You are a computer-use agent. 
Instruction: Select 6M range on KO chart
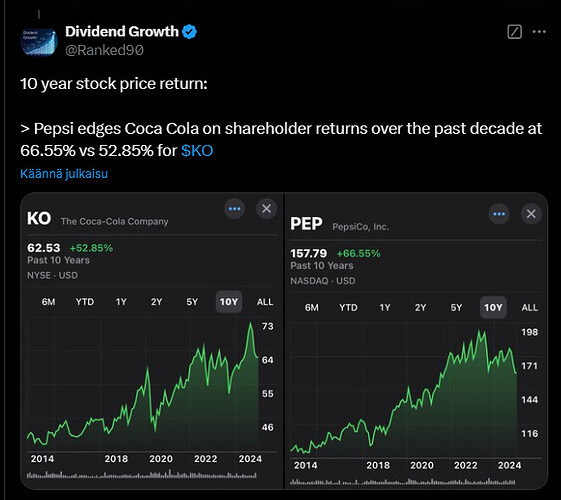tap(48, 302)
